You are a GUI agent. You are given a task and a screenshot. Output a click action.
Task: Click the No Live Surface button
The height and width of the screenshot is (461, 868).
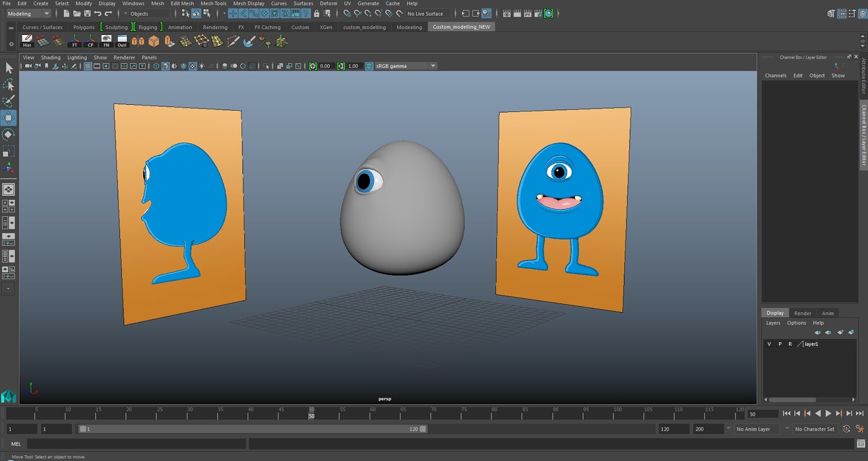click(425, 14)
